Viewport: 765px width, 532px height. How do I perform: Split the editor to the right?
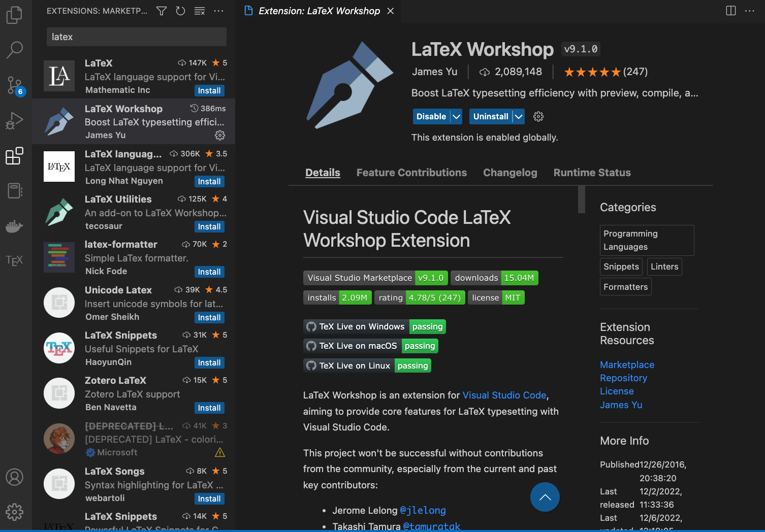(731, 11)
